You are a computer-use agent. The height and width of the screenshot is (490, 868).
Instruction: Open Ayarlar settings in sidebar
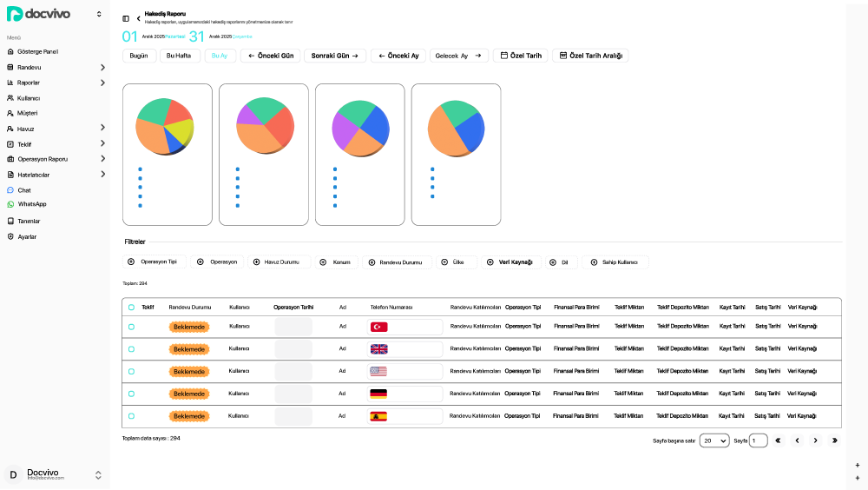pos(27,236)
